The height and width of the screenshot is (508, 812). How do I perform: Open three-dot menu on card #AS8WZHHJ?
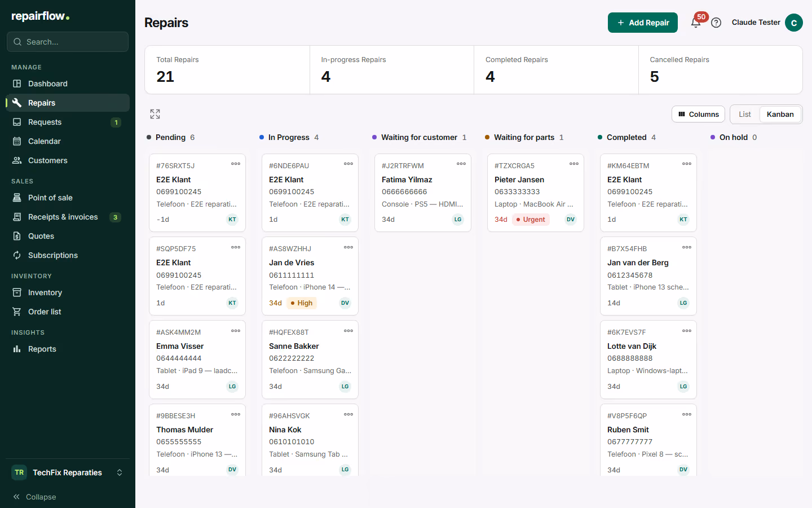pyautogui.click(x=348, y=247)
